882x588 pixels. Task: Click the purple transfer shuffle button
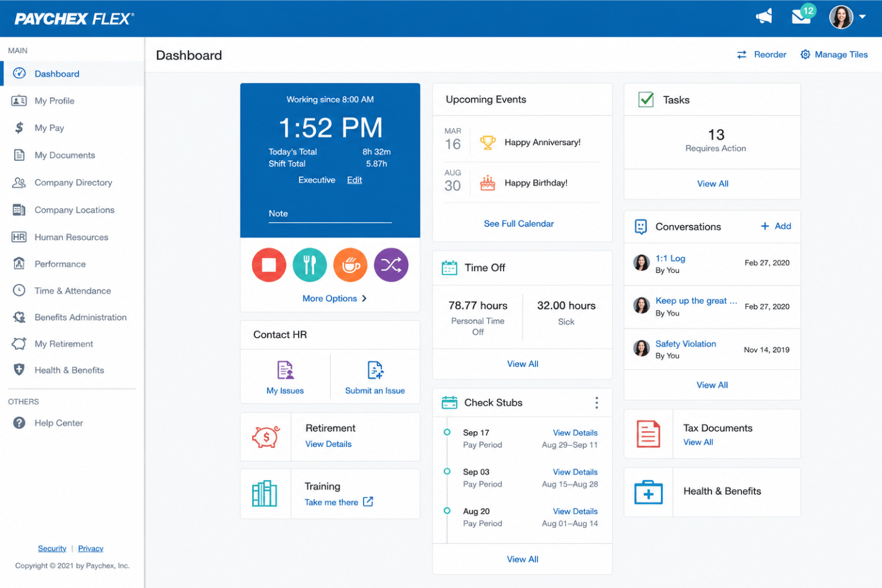391,265
